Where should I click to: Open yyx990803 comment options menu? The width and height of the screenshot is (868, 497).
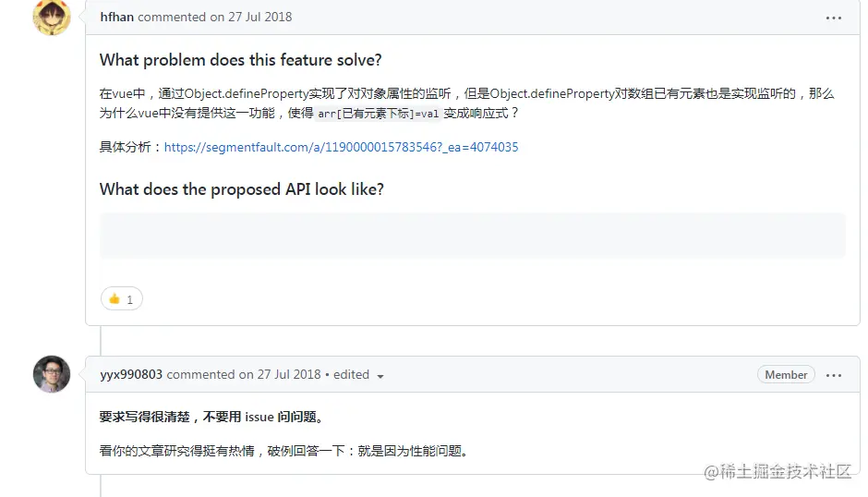833,375
